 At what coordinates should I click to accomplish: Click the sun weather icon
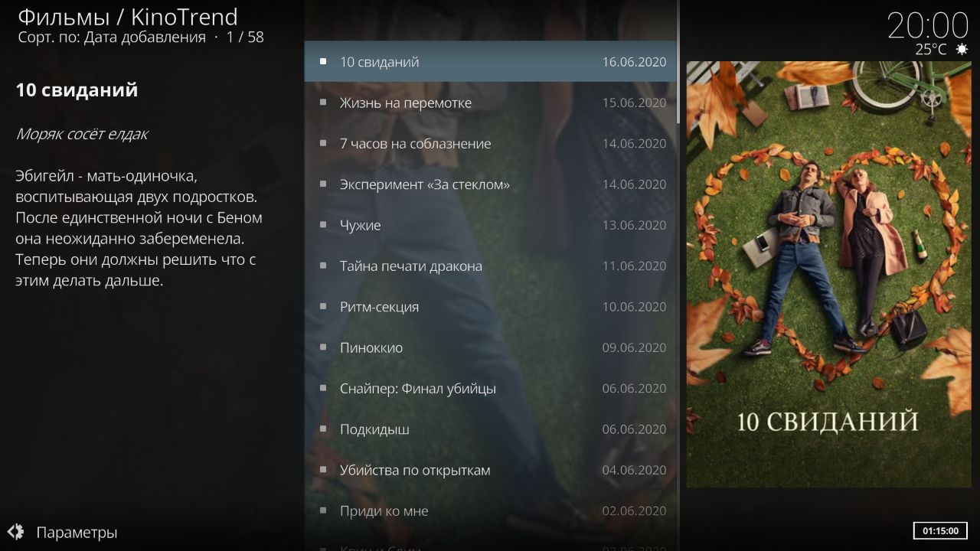click(962, 49)
